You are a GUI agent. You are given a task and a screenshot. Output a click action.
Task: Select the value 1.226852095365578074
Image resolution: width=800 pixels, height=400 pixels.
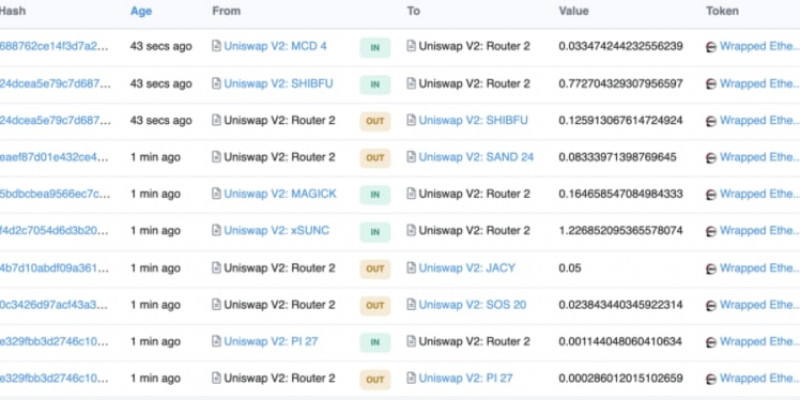[620, 231]
